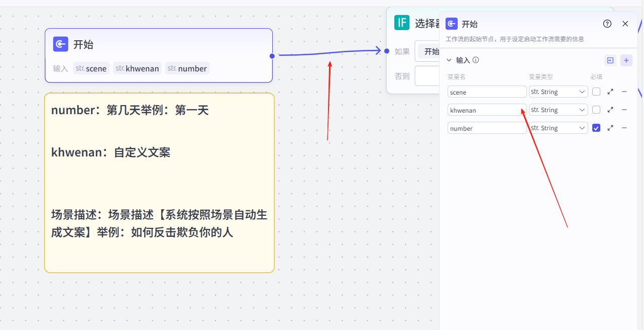Click the import icon beside the add button
The image size is (644, 330).
click(610, 60)
